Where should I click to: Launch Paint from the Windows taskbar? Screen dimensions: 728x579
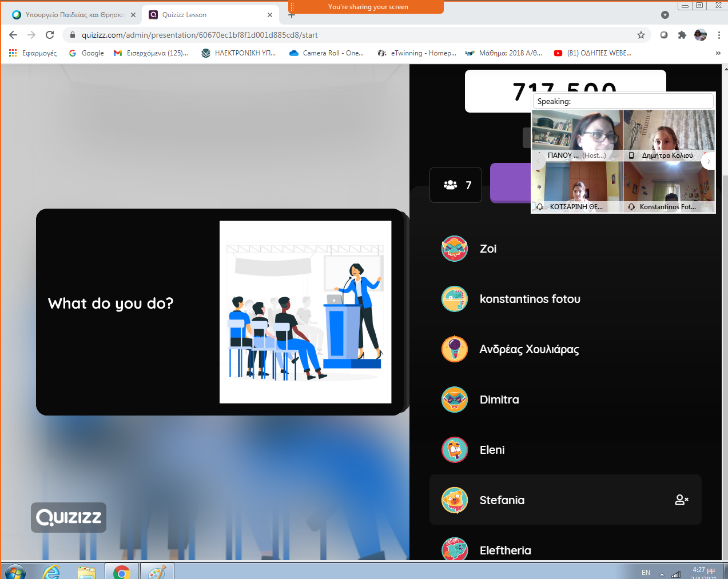pyautogui.click(x=156, y=572)
